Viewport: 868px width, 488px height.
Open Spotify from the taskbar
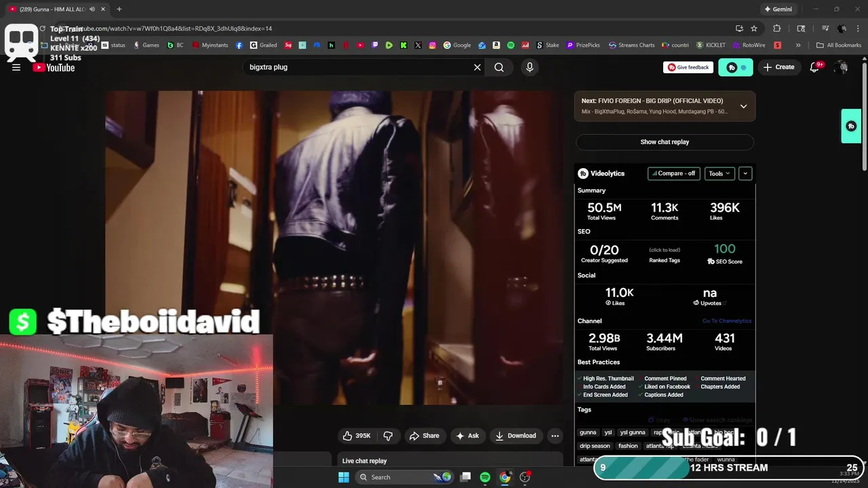pos(485,477)
